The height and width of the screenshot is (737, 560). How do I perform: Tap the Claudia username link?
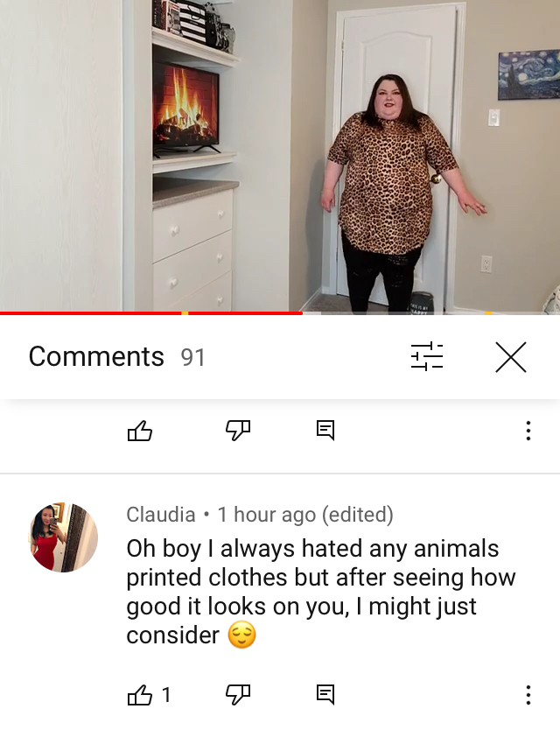(161, 514)
